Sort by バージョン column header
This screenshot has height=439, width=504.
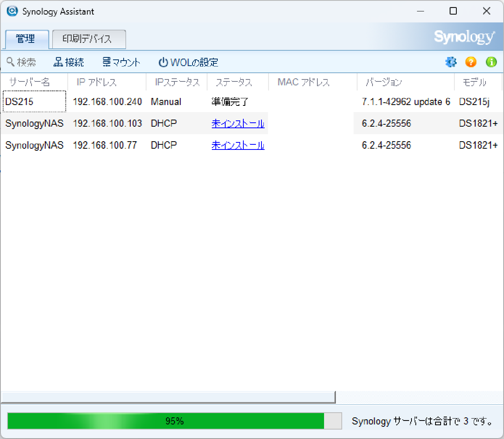[x=406, y=82]
